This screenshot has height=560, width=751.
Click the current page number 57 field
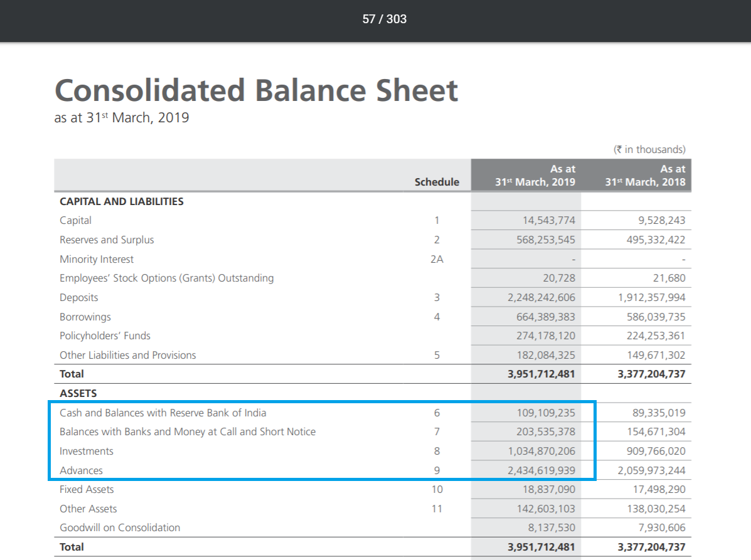[368, 19]
